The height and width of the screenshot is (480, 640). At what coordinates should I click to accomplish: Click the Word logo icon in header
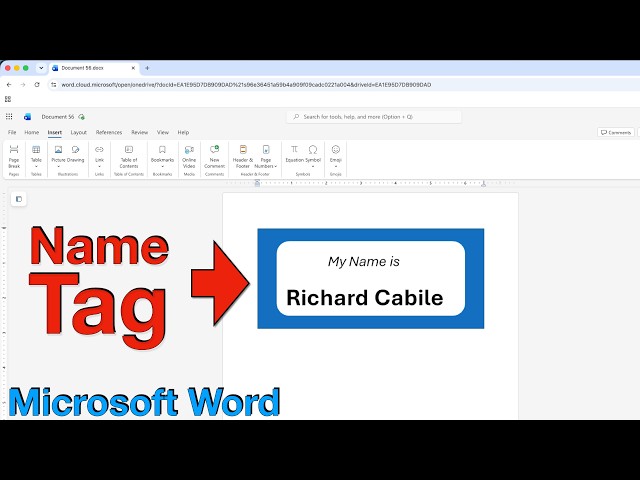[x=27, y=117]
